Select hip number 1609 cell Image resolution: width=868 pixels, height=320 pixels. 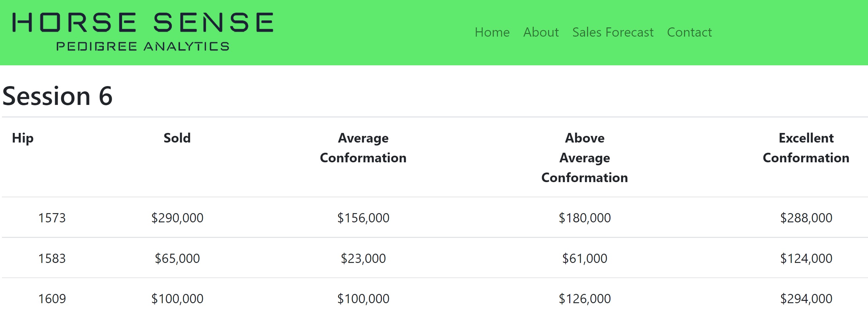tap(51, 299)
